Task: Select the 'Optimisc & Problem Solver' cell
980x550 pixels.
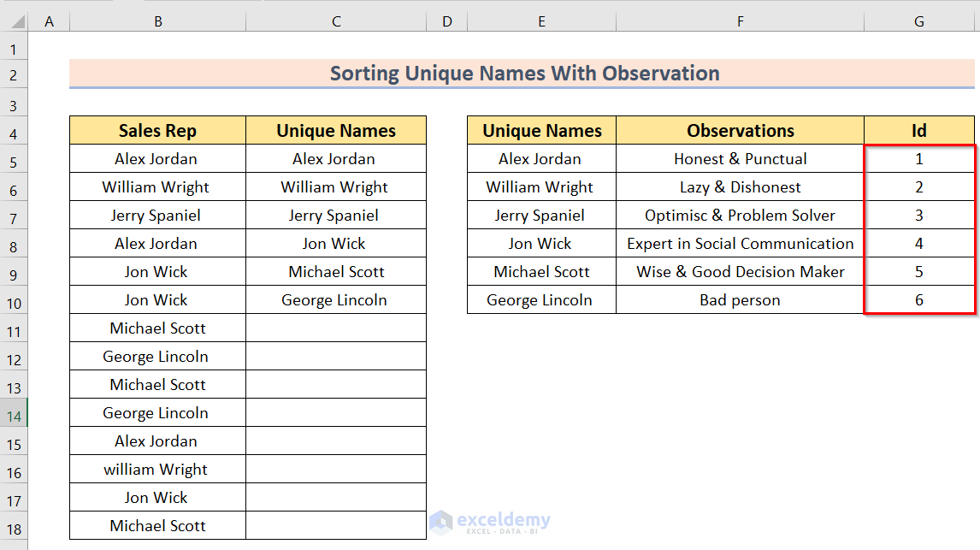Action: tap(741, 216)
